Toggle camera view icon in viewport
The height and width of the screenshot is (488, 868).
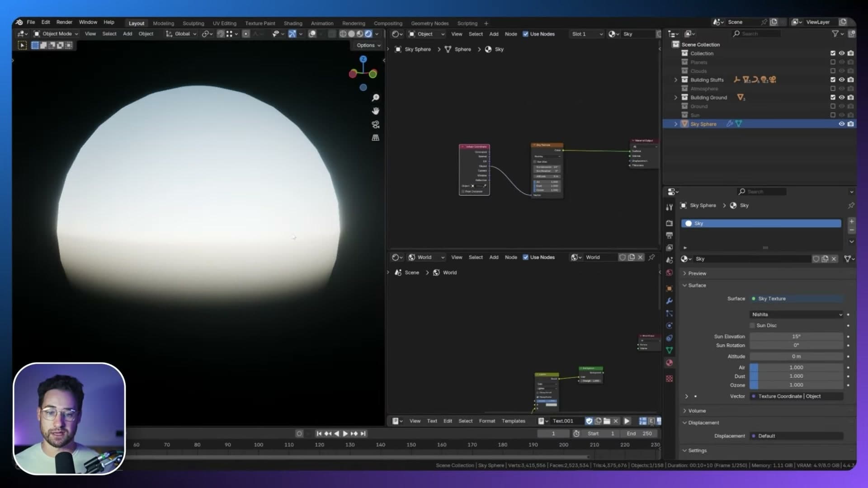375,124
